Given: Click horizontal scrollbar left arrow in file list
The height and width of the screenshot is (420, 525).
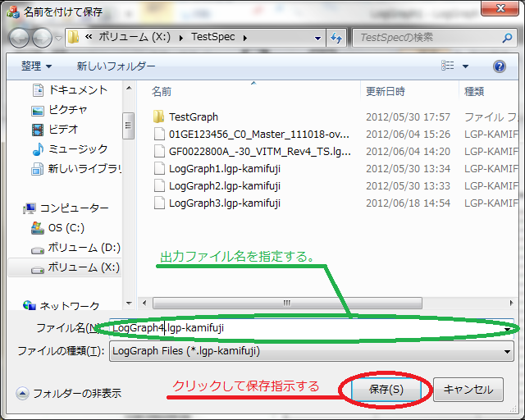Looking at the screenshot, I should 144,304.
